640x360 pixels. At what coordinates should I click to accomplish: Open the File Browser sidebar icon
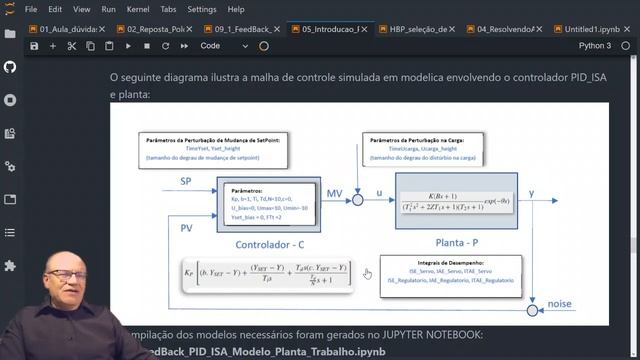coord(10,34)
